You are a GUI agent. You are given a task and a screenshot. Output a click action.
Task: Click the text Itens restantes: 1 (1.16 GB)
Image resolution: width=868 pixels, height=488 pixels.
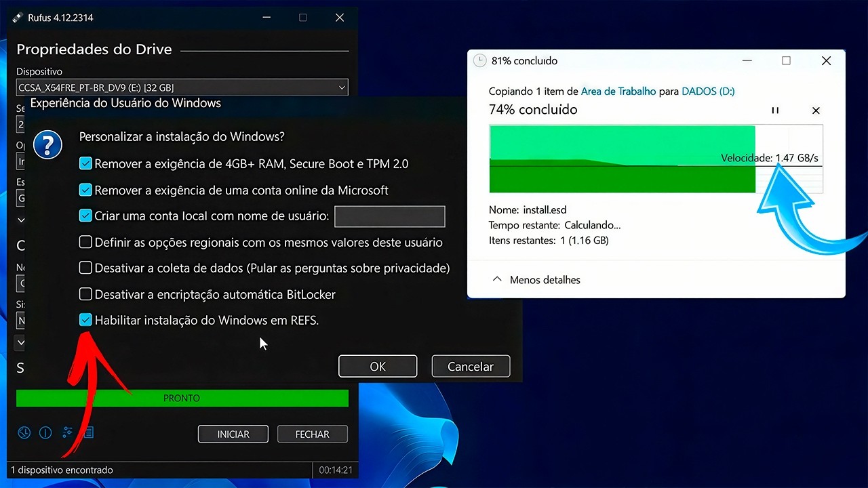point(549,240)
